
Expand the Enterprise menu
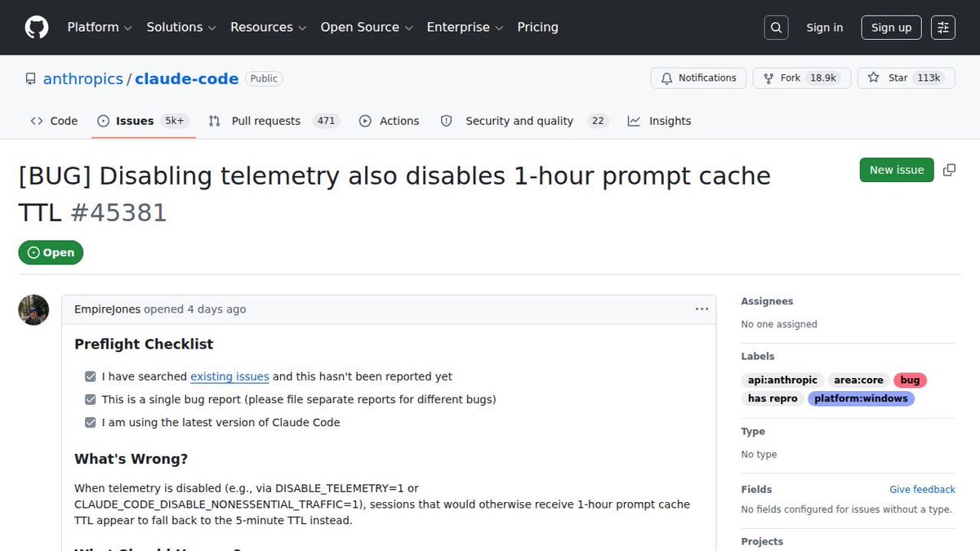click(465, 27)
